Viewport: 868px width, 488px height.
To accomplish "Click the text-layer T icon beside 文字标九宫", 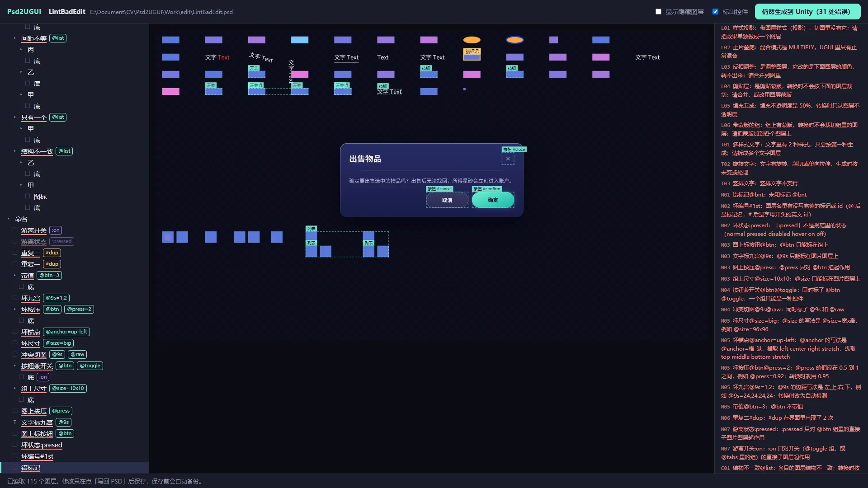I will pos(15,422).
